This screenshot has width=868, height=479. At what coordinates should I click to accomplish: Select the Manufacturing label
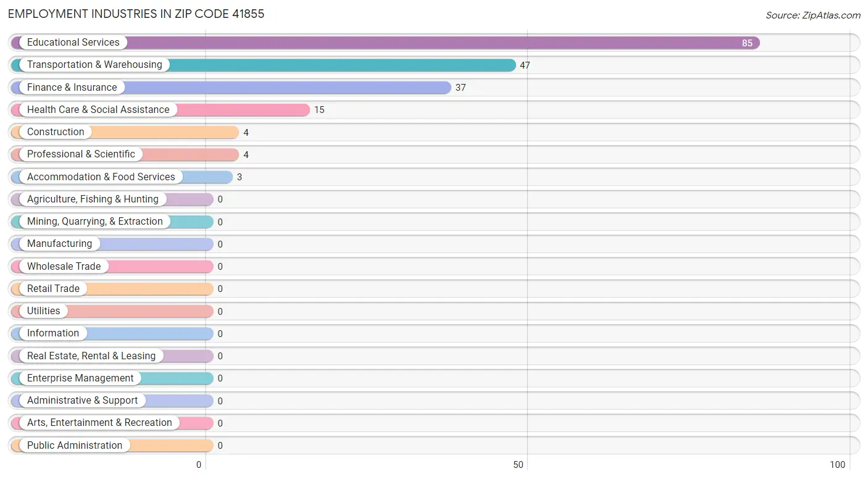pyautogui.click(x=59, y=244)
